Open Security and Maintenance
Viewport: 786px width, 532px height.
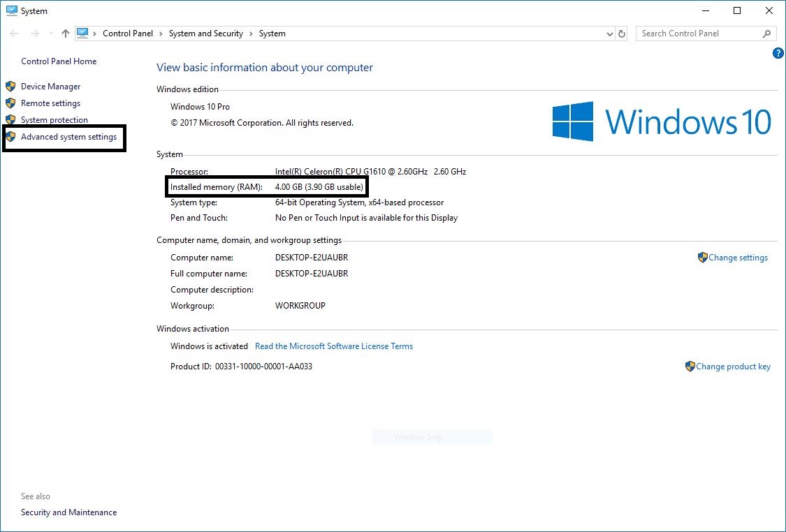(68, 512)
